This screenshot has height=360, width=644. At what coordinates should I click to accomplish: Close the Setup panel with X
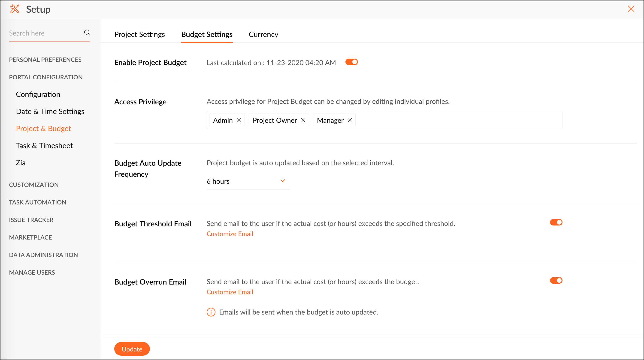(631, 9)
